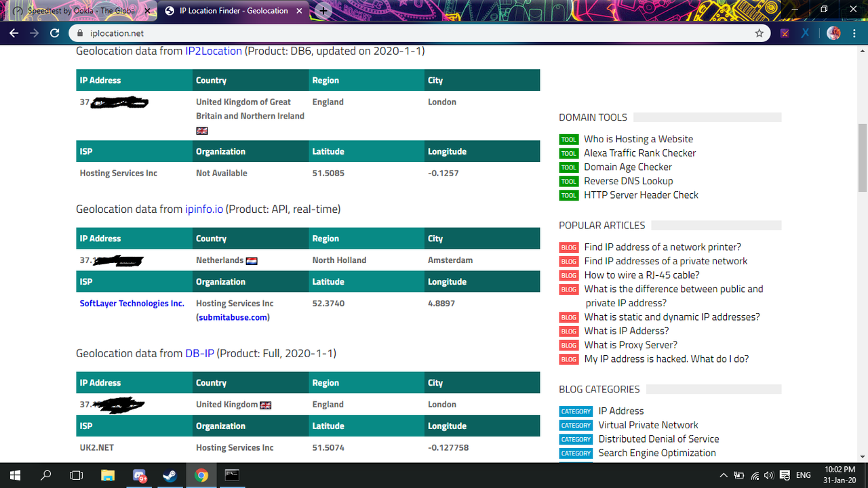
Task: Open Task View on the taskbar
Action: (x=77, y=475)
